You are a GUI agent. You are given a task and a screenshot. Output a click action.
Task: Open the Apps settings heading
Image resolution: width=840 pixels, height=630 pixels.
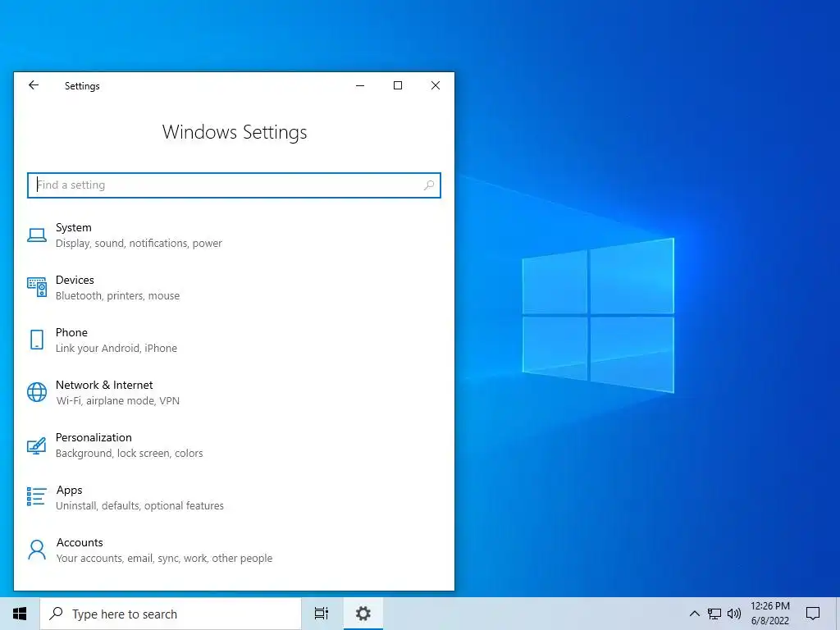click(x=69, y=491)
